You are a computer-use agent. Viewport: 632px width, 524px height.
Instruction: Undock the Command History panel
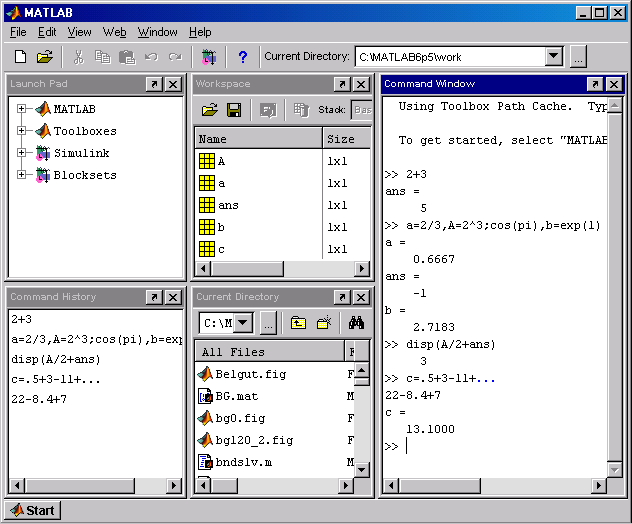[x=154, y=297]
